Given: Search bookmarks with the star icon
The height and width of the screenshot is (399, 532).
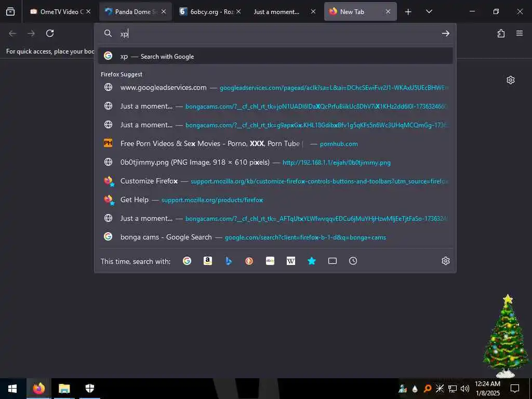Looking at the screenshot, I should pos(312,261).
